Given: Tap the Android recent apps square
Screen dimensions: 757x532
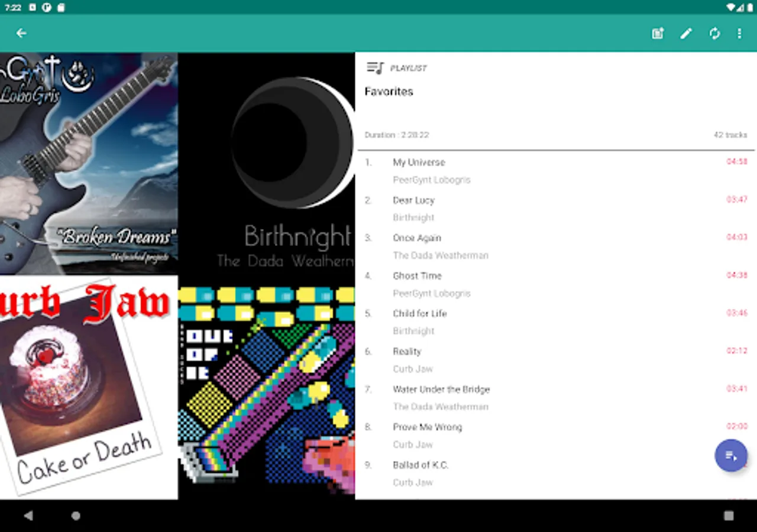Looking at the screenshot, I should 729,515.
